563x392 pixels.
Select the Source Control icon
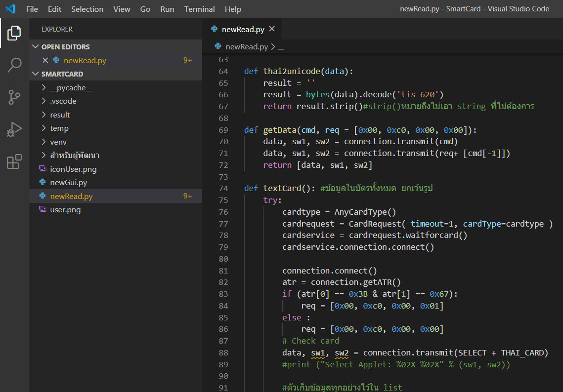[x=14, y=97]
